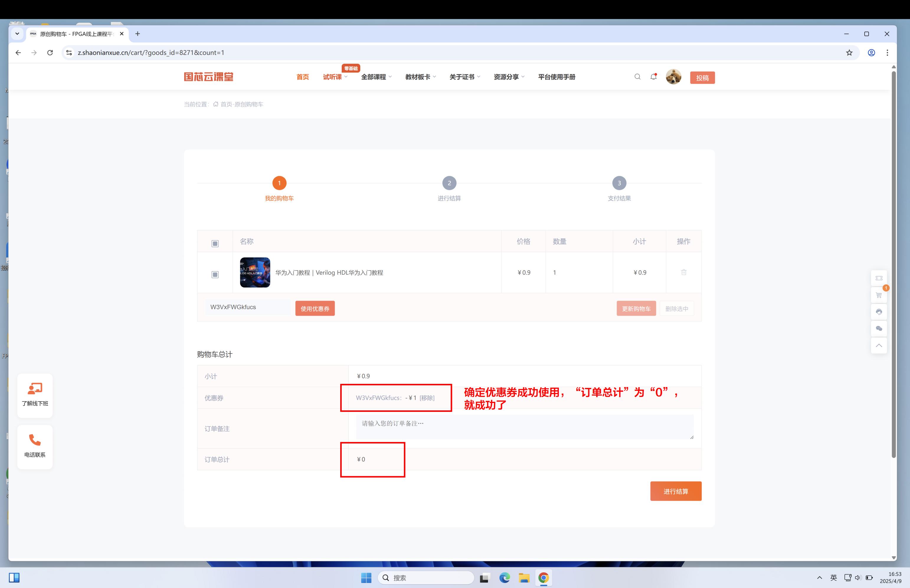Open your profile avatar in the header
Image resolution: width=910 pixels, height=588 pixels.
click(x=674, y=76)
